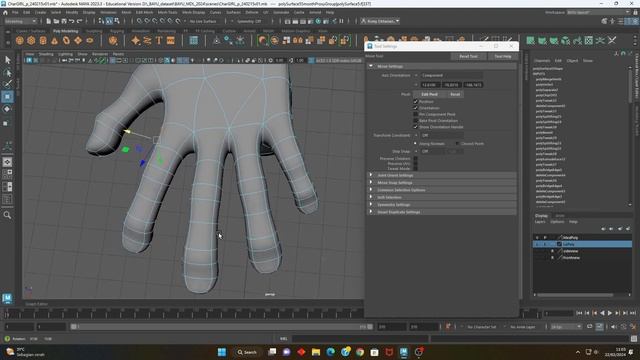This screenshot has width=640, height=360.
Task: Activate the Move tool in toolbox
Action: pos(7,97)
